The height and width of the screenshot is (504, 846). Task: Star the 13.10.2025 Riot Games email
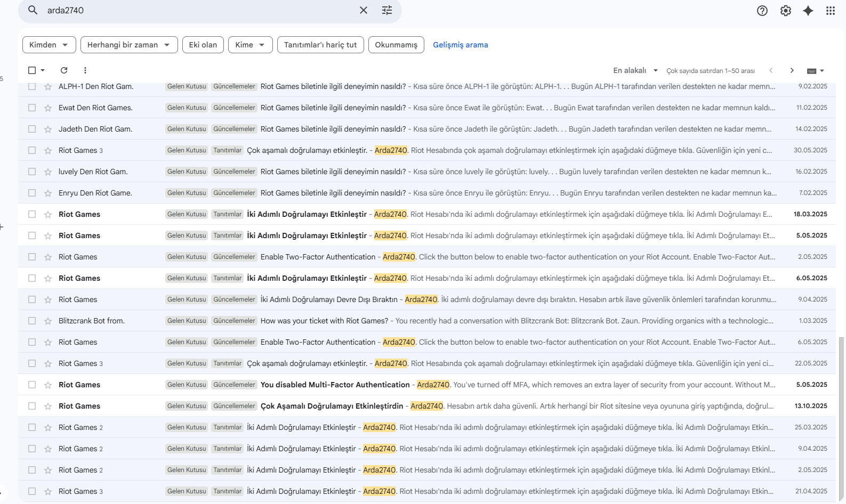coord(48,406)
